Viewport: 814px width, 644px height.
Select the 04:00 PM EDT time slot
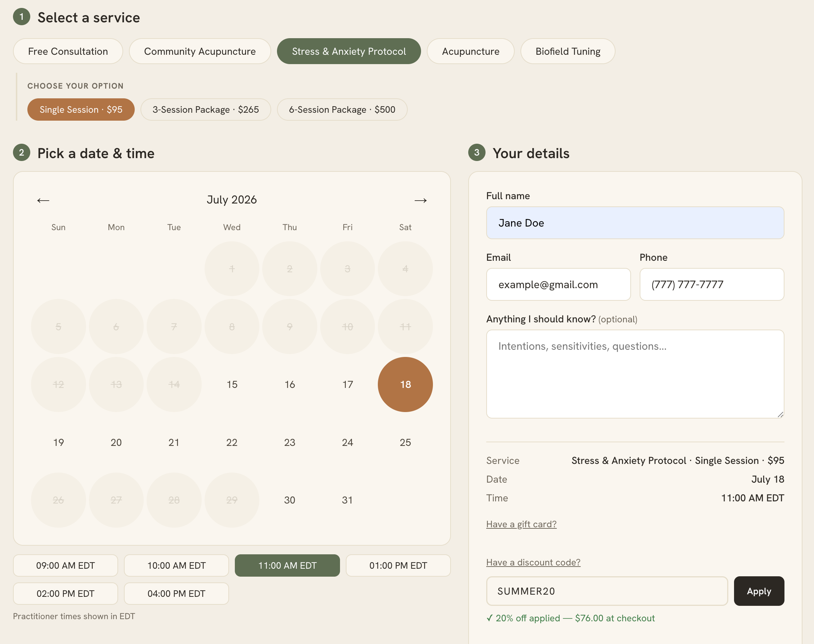pos(176,594)
